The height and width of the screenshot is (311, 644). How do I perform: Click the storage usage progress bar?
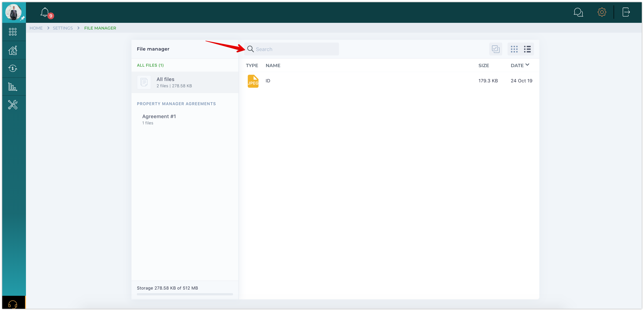[185, 294]
